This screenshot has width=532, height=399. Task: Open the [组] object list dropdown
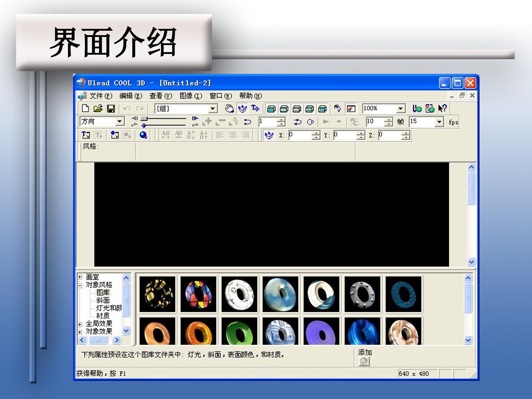tap(213, 109)
